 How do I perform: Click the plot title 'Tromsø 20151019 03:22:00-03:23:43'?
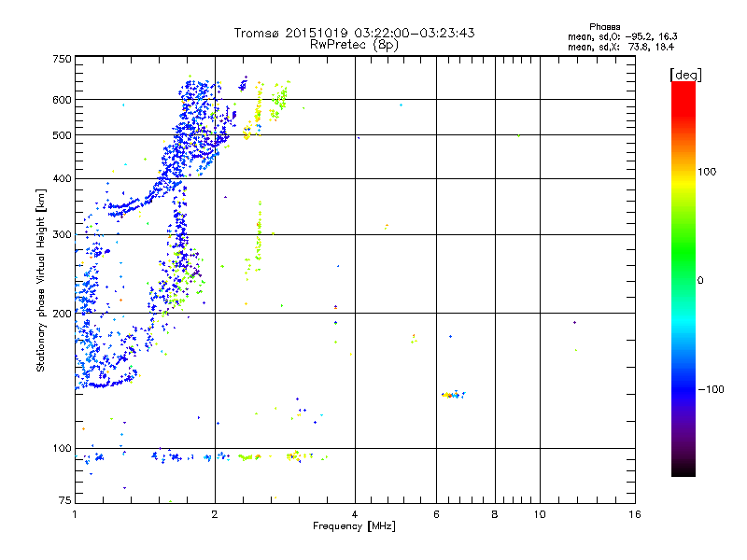(x=354, y=33)
